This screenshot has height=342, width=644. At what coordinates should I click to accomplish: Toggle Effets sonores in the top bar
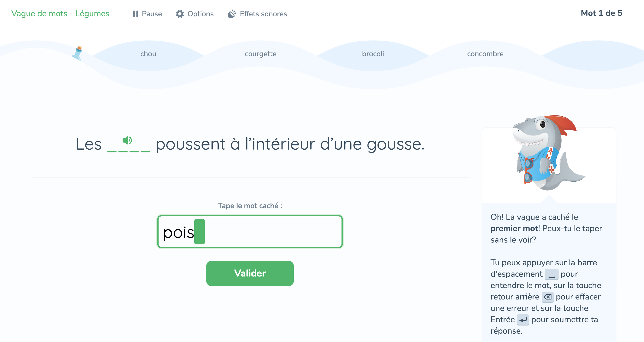pyautogui.click(x=263, y=14)
